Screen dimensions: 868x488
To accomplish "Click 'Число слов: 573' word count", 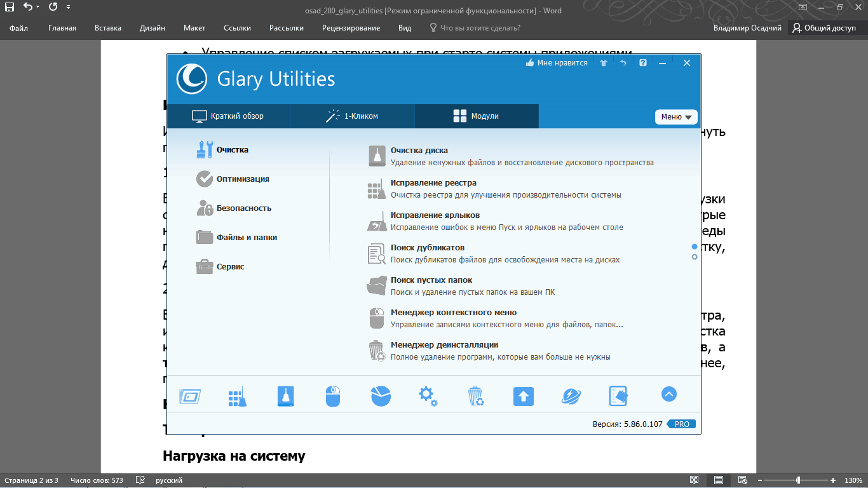I will point(97,480).
